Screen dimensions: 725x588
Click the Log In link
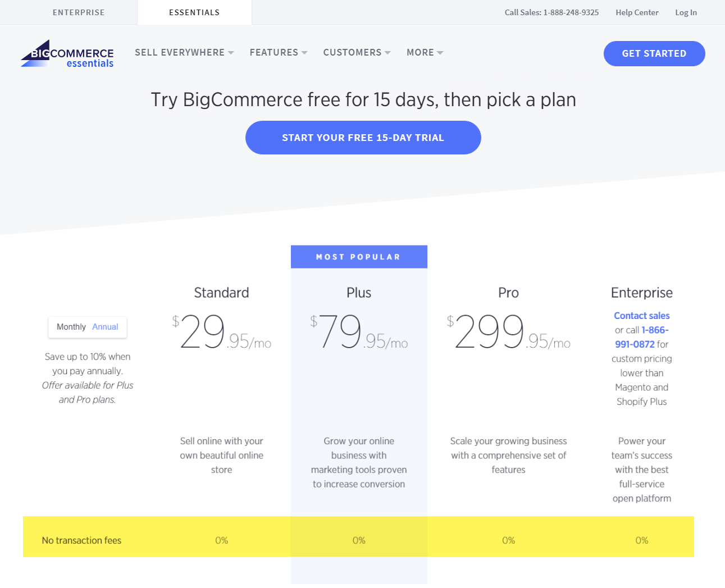686,12
